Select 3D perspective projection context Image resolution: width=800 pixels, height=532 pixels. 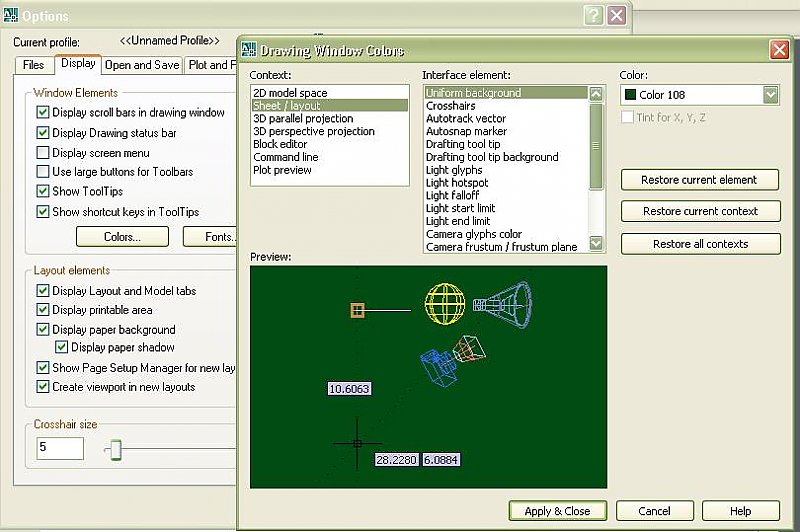click(x=330, y=131)
